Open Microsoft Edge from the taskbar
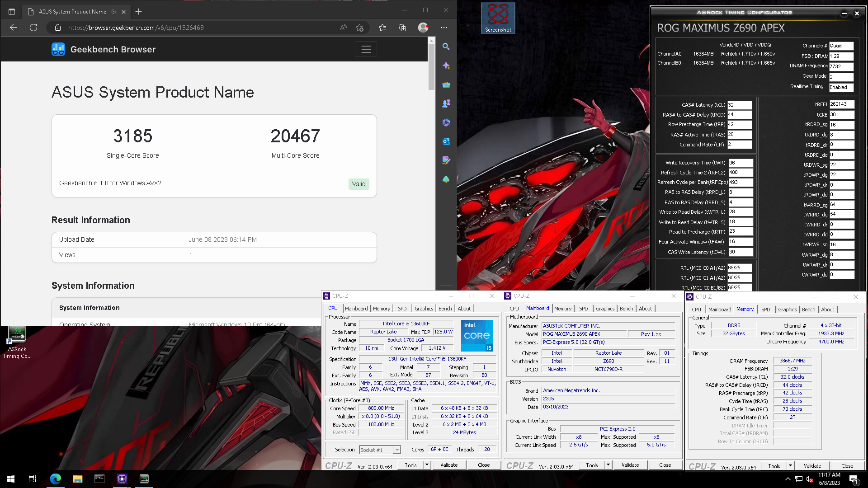This screenshot has height=488, width=868. click(x=55, y=479)
